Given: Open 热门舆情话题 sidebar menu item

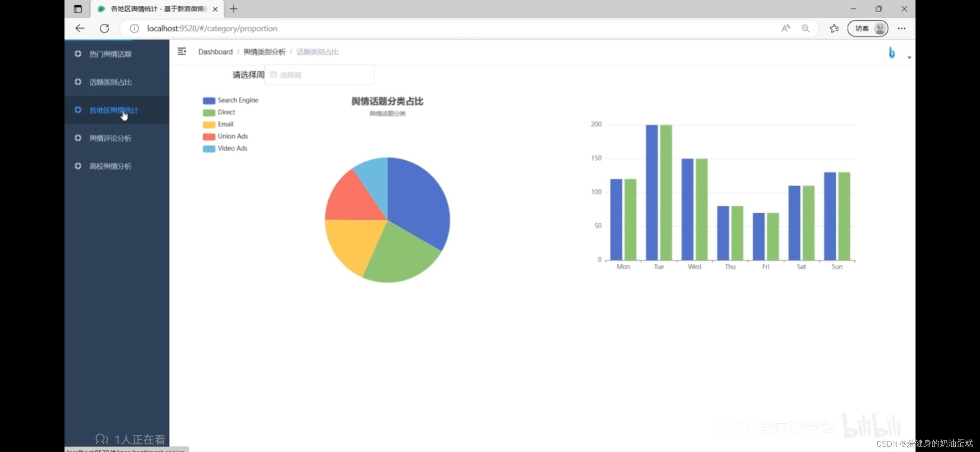Looking at the screenshot, I should [110, 54].
